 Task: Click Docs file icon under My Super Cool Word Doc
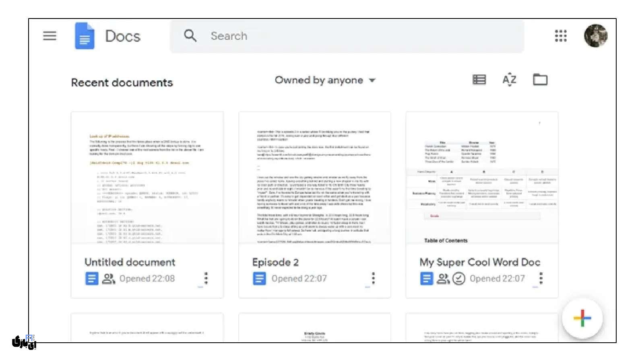[x=427, y=278]
